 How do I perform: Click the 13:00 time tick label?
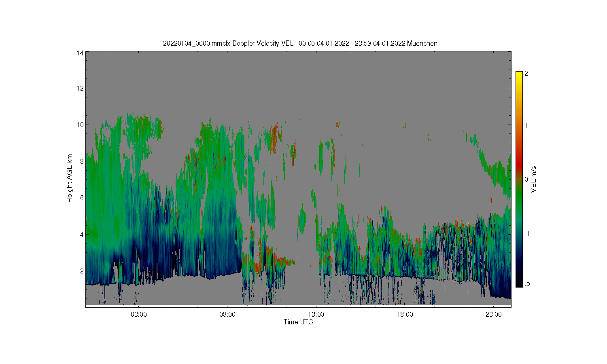pos(316,314)
